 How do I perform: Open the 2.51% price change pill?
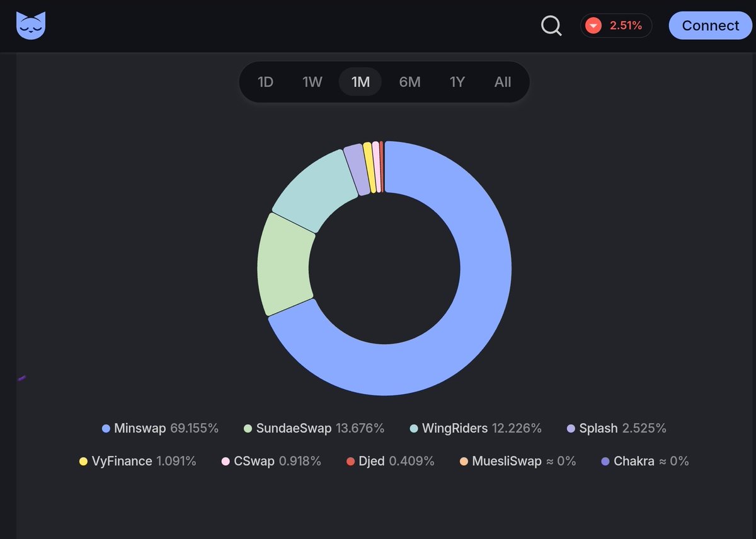tap(616, 26)
